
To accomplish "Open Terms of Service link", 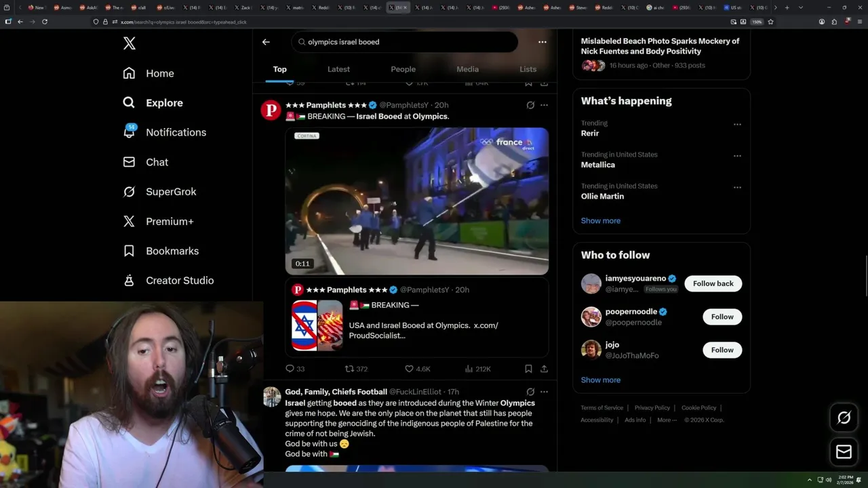I will click(x=601, y=408).
